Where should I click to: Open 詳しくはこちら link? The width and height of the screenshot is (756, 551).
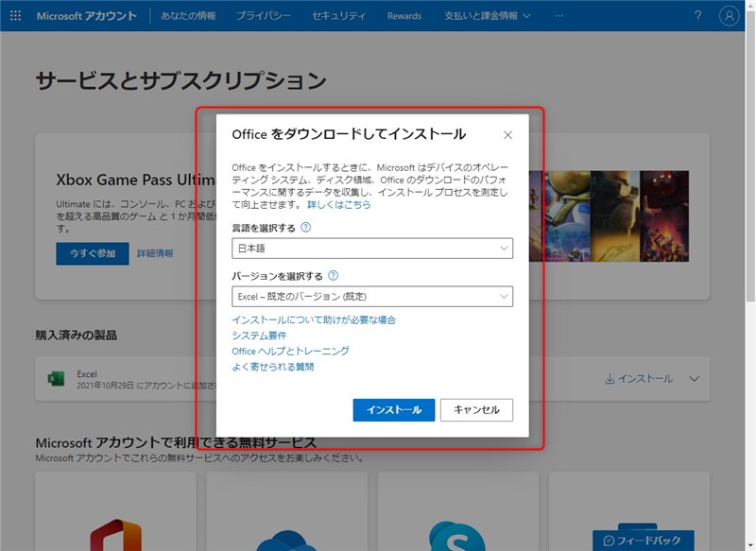(339, 204)
